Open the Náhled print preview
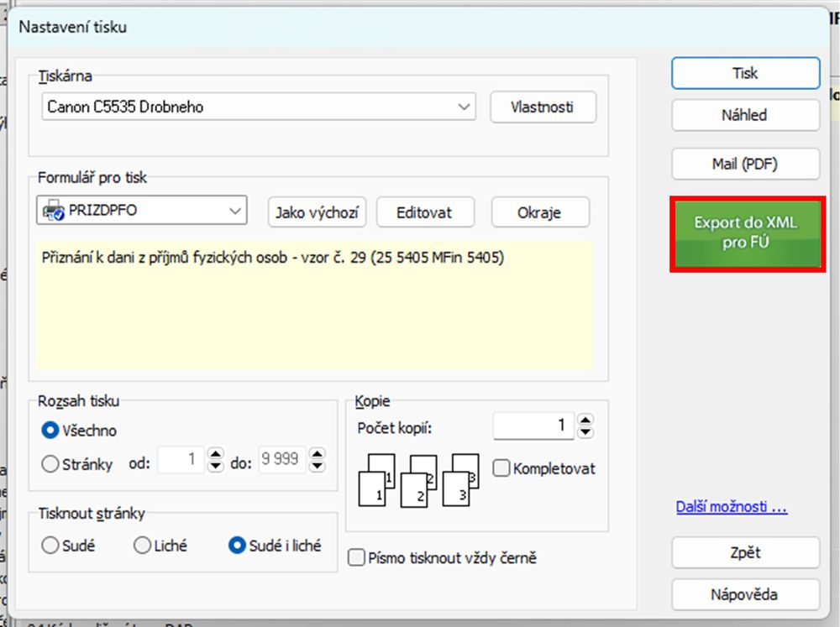The height and width of the screenshot is (627, 840). 745,115
